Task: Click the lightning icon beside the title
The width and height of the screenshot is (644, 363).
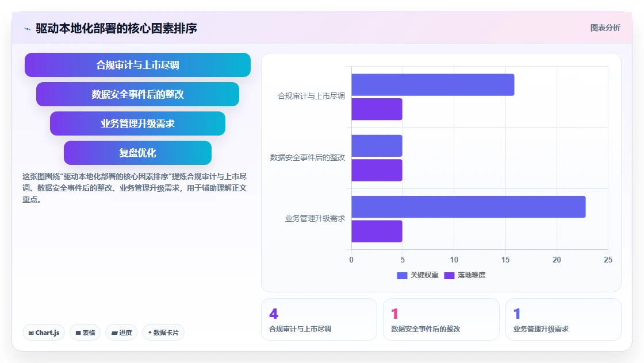Action: (x=28, y=29)
